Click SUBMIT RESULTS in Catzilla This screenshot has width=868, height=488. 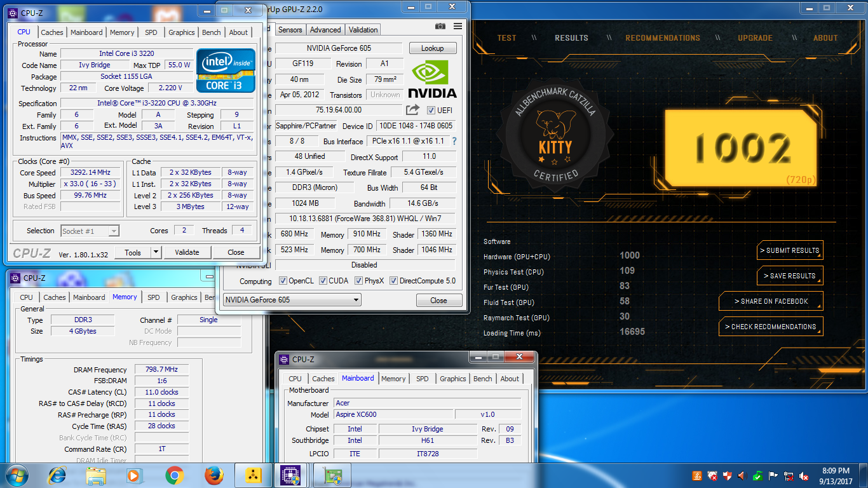[x=790, y=250]
